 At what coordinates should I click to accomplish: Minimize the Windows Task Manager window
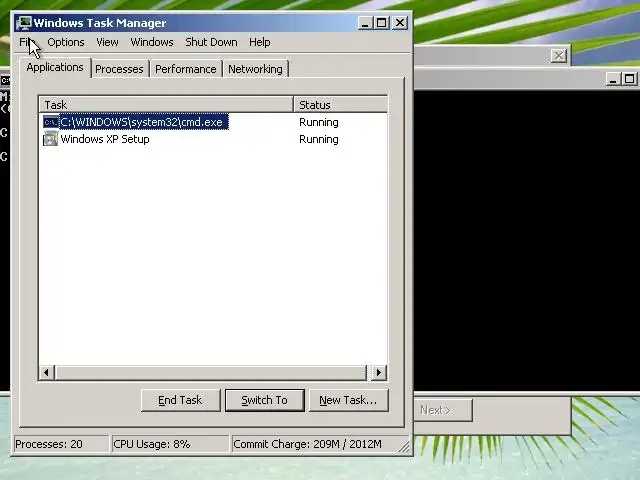coord(365,23)
